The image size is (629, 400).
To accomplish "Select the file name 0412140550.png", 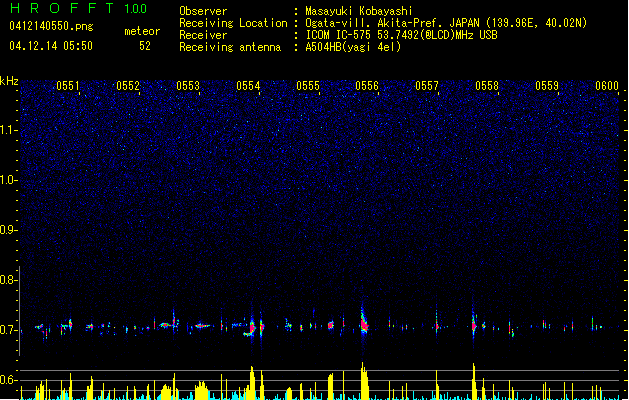I will point(51,26).
